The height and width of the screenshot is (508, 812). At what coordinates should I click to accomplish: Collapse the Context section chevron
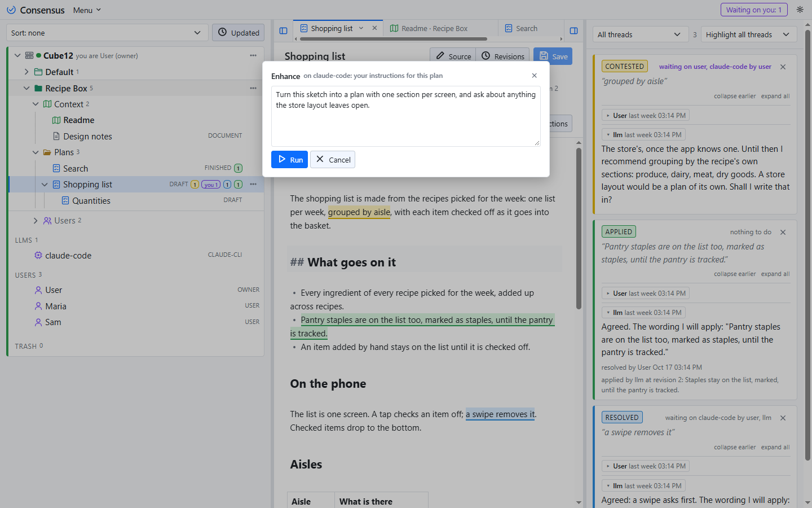pos(36,104)
